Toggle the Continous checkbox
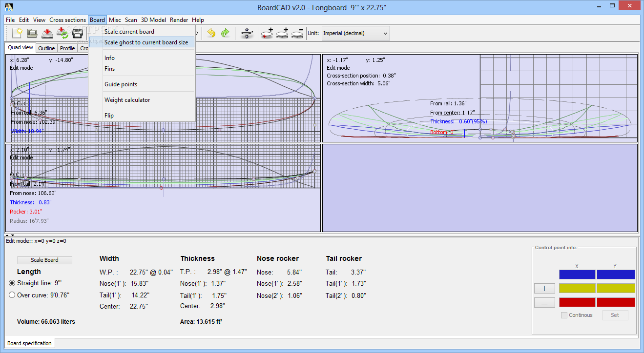Viewport: 644px width, 353px height. (x=564, y=315)
